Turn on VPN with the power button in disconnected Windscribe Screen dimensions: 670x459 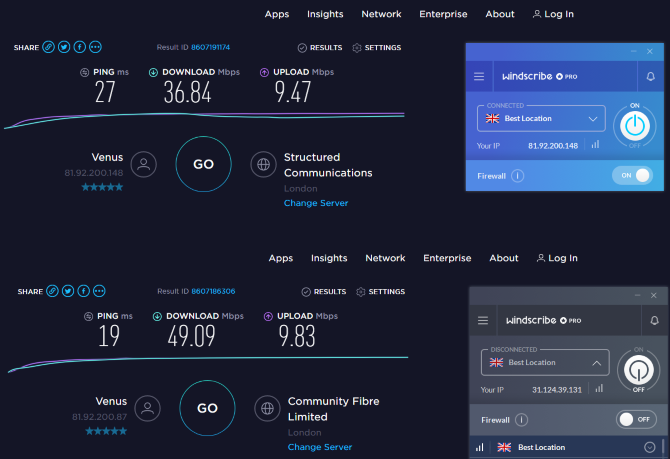tap(638, 370)
